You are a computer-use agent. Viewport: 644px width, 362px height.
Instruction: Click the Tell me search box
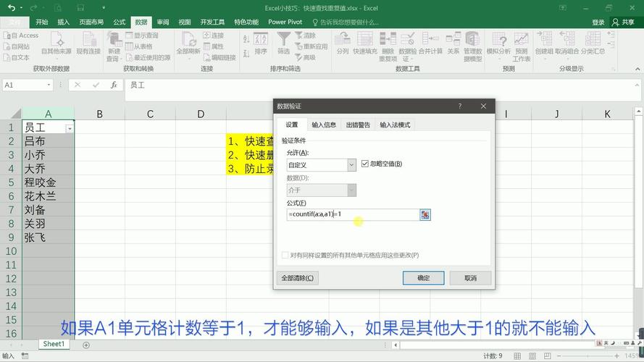click(345, 22)
